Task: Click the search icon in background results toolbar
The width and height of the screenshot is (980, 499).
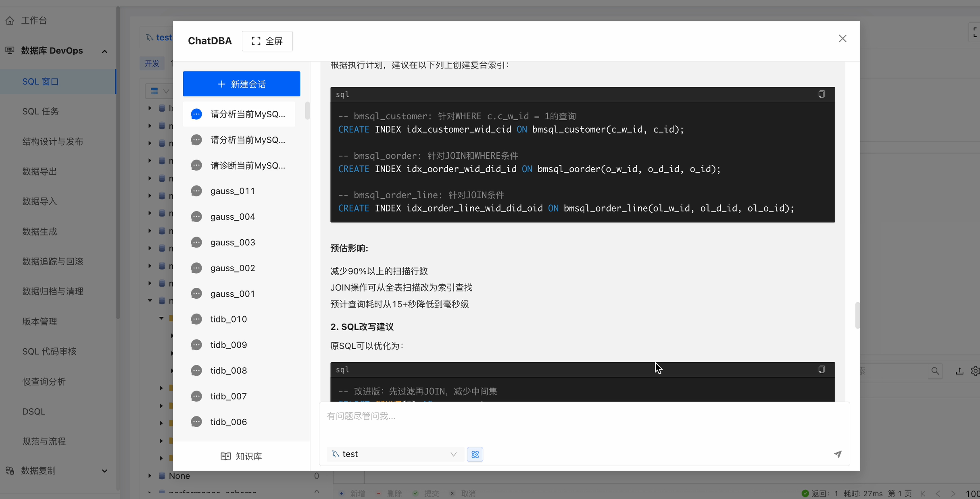Action: (935, 371)
